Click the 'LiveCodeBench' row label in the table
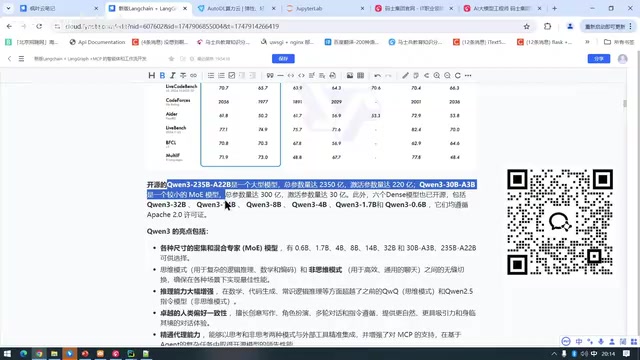The height and width of the screenshot is (360, 640). point(181,87)
